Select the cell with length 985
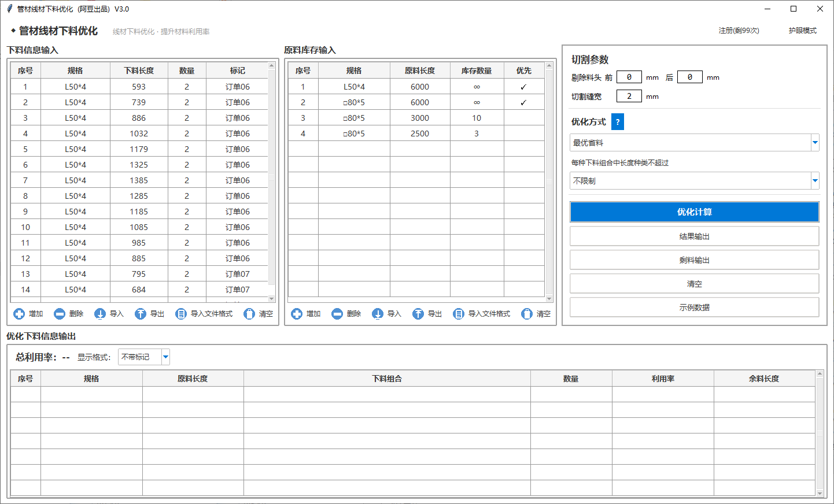 pyautogui.click(x=139, y=243)
